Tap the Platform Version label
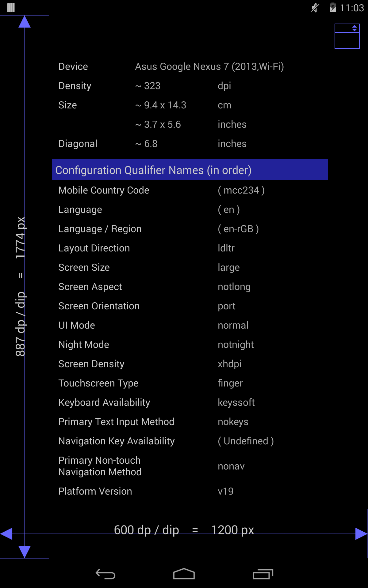 coord(95,491)
